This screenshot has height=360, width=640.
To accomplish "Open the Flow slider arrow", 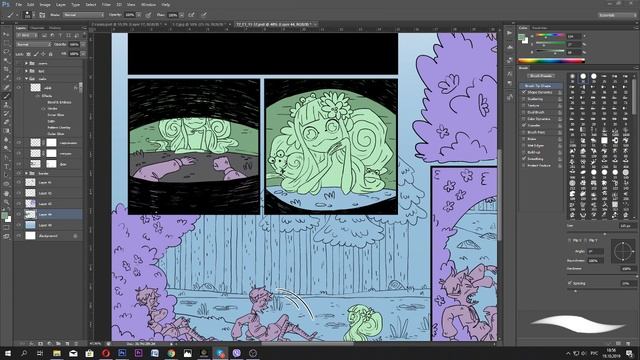I will [x=182, y=15].
